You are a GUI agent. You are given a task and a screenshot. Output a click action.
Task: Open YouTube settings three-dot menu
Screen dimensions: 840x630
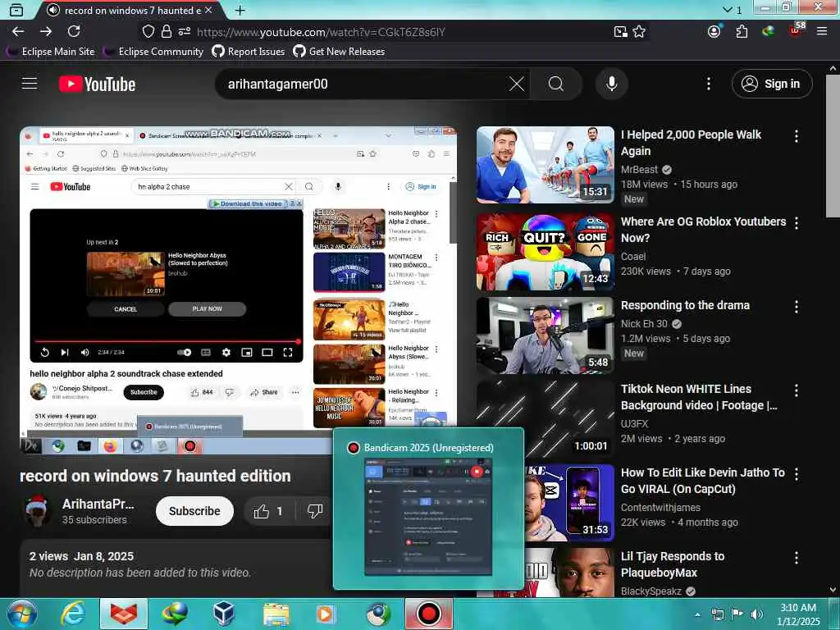tap(709, 84)
